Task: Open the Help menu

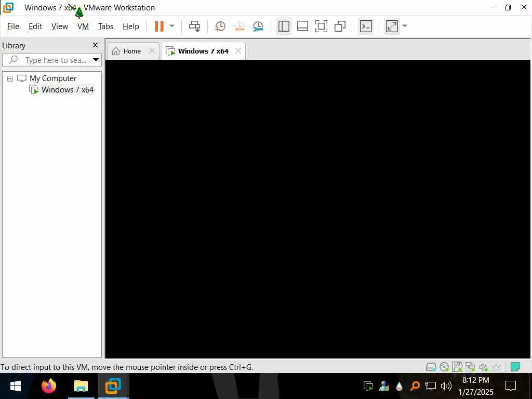Action: pyautogui.click(x=131, y=26)
